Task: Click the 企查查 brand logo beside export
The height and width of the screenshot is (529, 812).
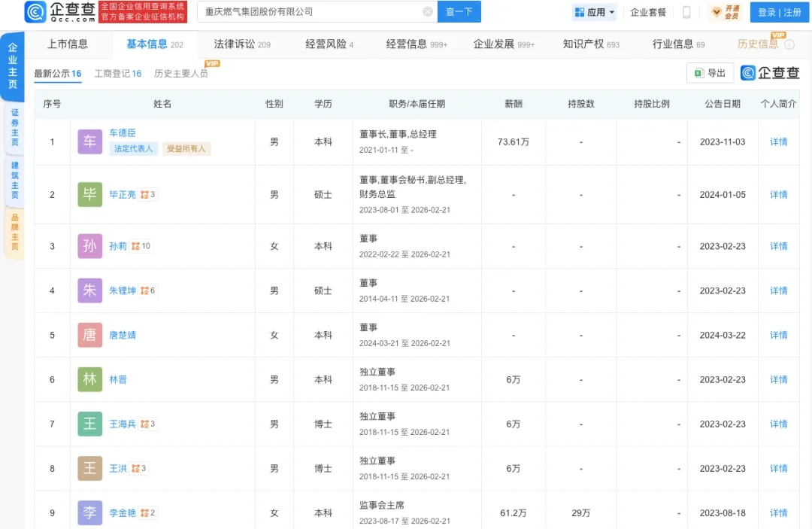Action: pos(770,73)
